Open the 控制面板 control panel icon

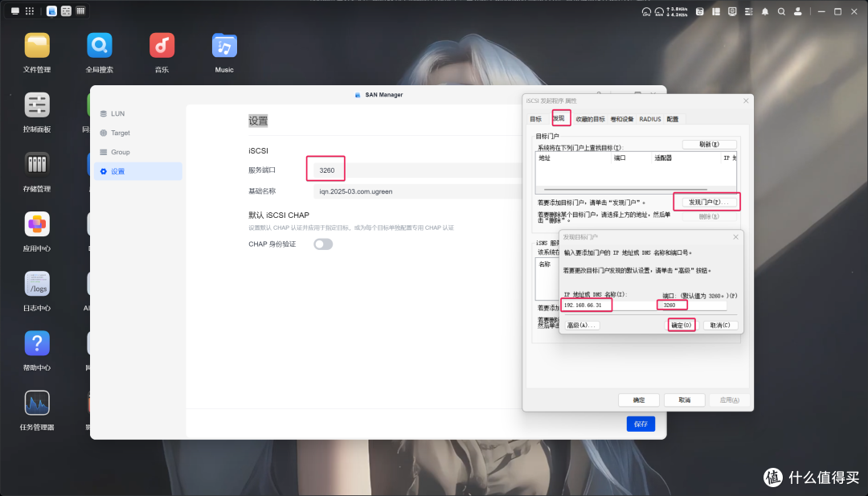[37, 105]
